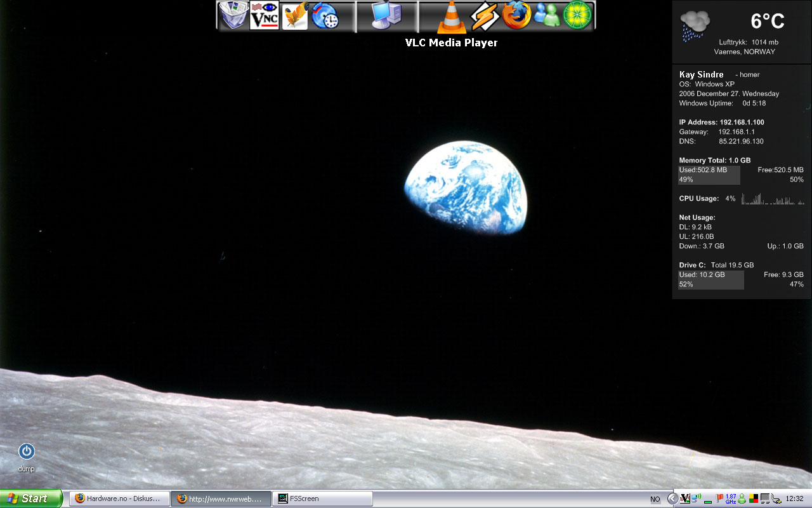Open MSN Messenger from the dock
The image size is (812, 508).
point(547,16)
